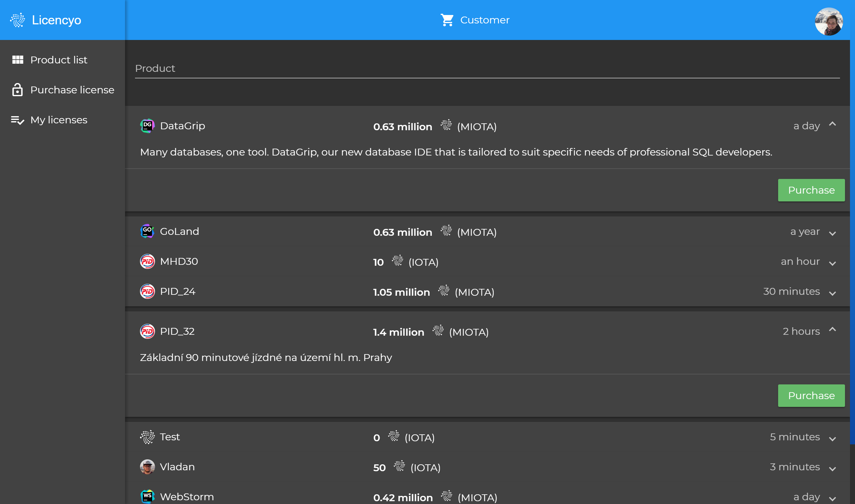
Task: Click the Licencyo IOTA logo icon
Action: coord(17,20)
